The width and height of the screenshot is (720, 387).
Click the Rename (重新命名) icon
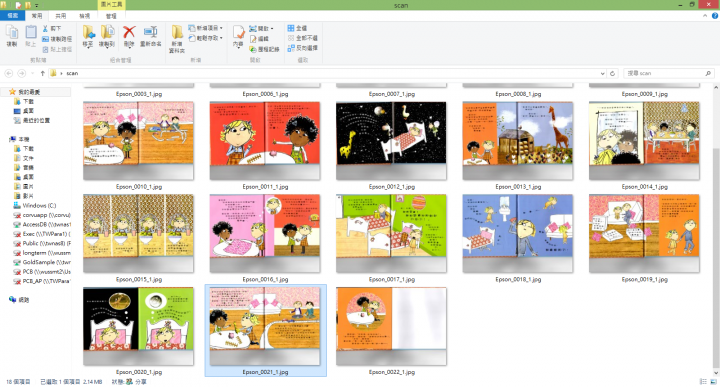151,36
